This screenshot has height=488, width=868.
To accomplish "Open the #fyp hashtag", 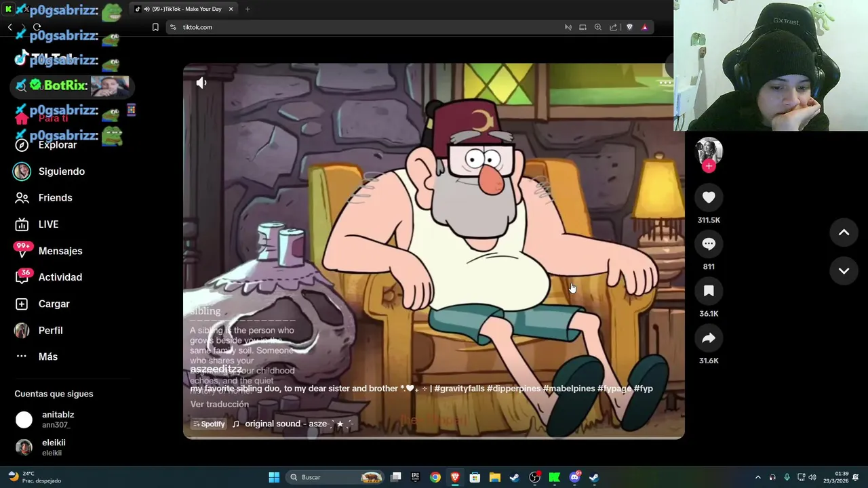I will (x=644, y=388).
